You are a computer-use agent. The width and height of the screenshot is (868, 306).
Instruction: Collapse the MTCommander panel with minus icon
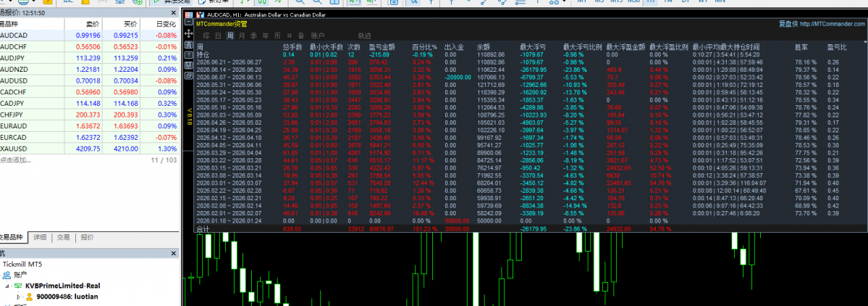[x=188, y=23]
